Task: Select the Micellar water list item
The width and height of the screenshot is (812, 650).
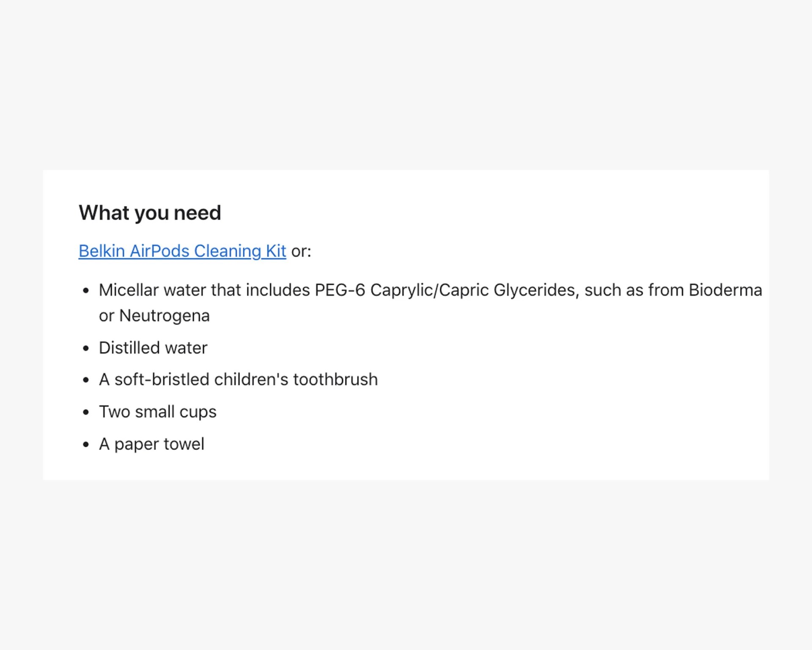Action: [430, 303]
